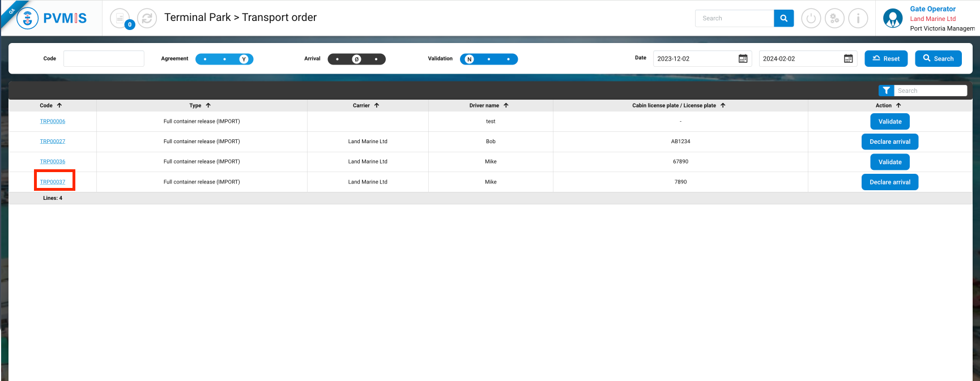Open calendar picker for end date 2024-02-02
The height and width of the screenshot is (381, 980).
(848, 59)
